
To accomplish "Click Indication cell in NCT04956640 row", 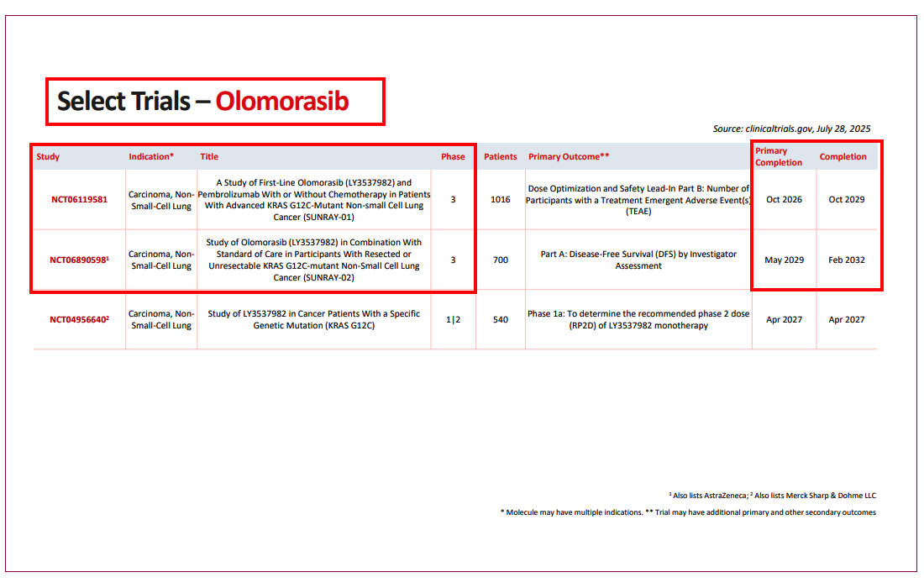I will (161, 320).
